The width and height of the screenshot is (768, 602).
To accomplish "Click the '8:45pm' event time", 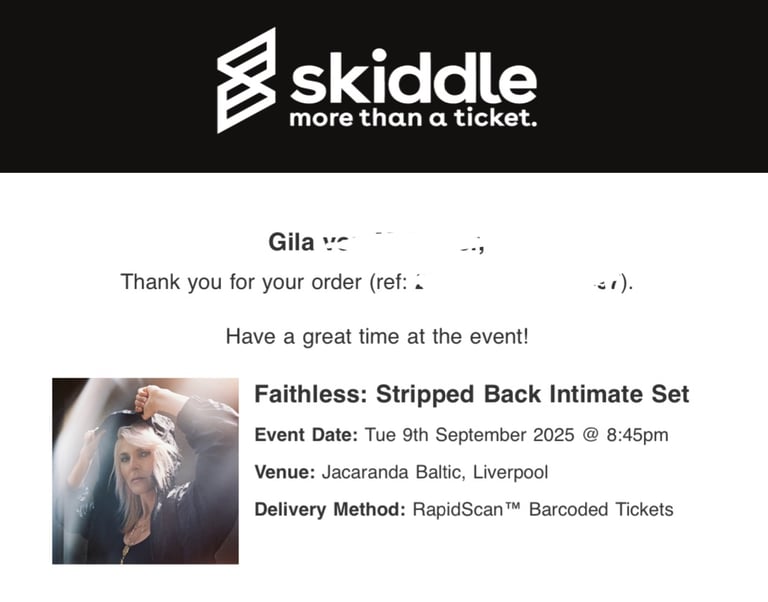I will pyautogui.click(x=637, y=435).
